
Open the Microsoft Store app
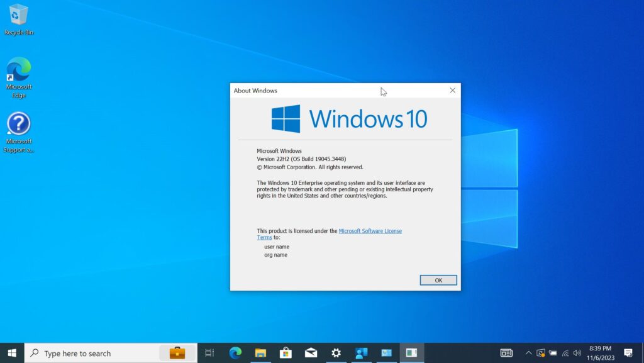[285, 353]
